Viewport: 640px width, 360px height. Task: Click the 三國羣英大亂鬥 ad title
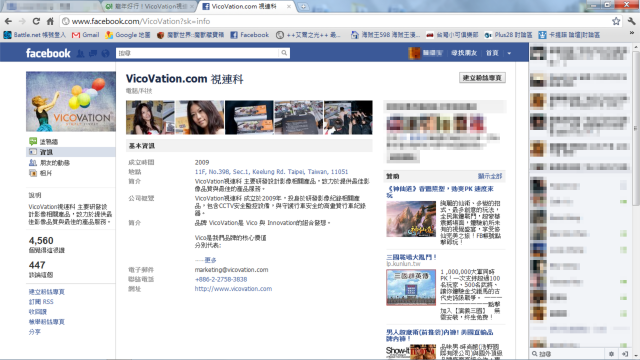pos(411,257)
